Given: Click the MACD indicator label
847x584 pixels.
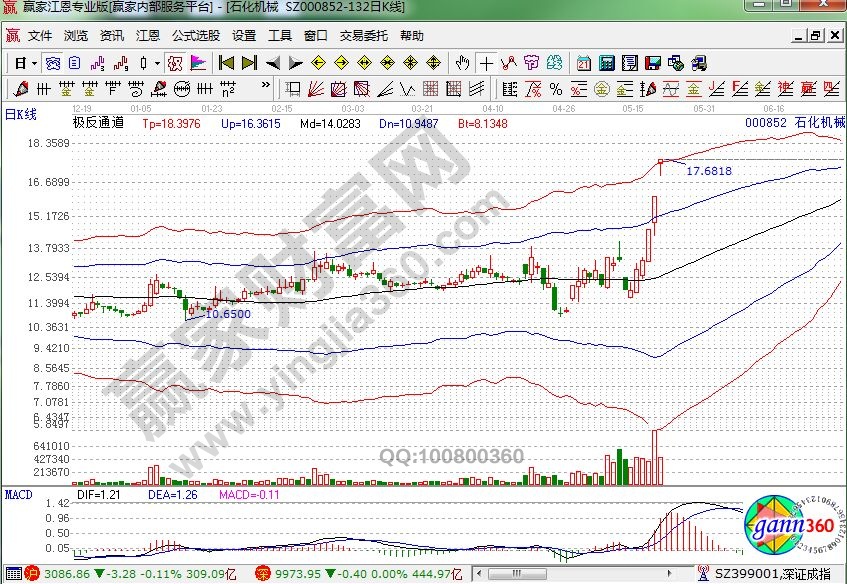Looking at the screenshot, I should 18,495.
